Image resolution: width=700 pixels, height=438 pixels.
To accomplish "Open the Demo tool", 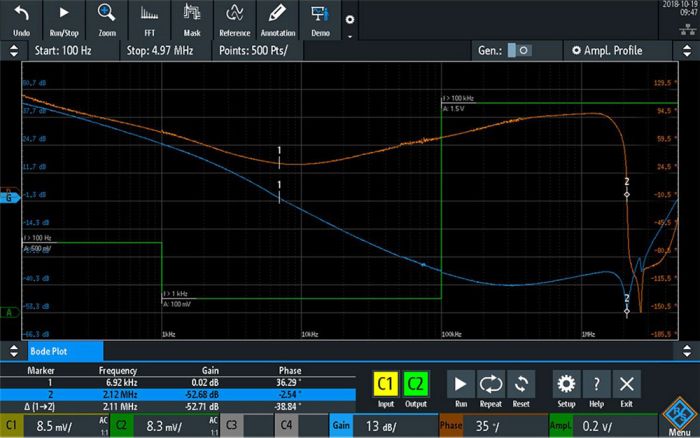I will tap(320, 19).
